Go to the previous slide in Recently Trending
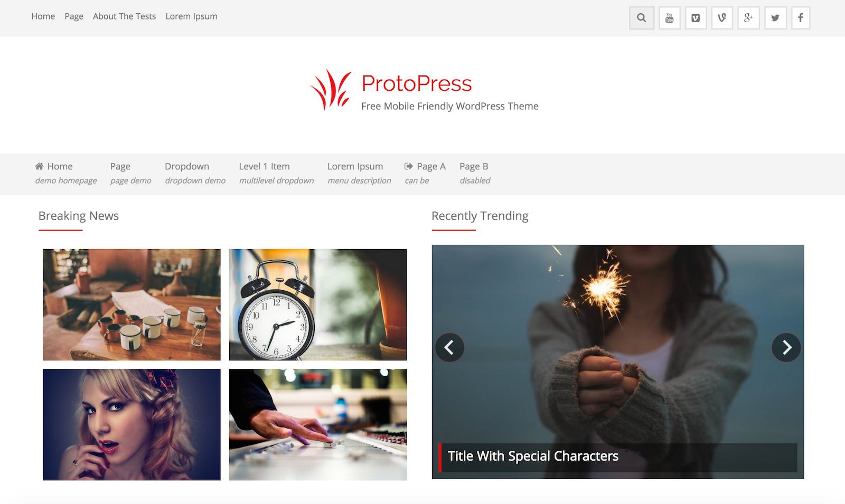Screen dimensions: 845x504 click(449, 347)
